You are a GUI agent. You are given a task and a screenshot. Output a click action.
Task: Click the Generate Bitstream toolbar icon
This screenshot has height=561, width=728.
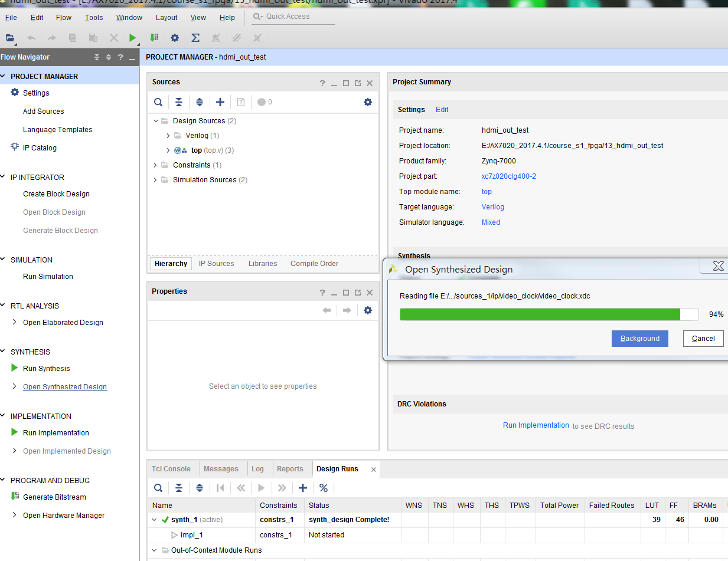click(154, 38)
